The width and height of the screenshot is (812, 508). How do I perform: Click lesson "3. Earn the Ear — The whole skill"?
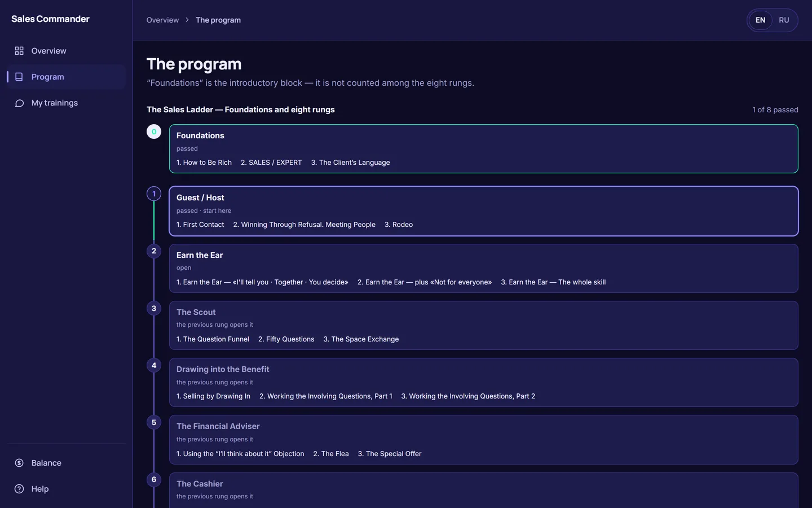coord(553,282)
